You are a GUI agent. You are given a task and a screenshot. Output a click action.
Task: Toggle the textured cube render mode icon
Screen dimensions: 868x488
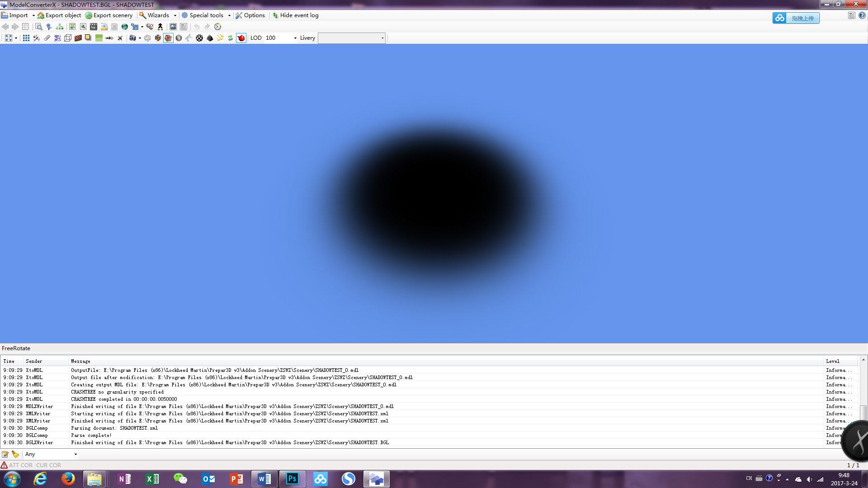pos(168,38)
